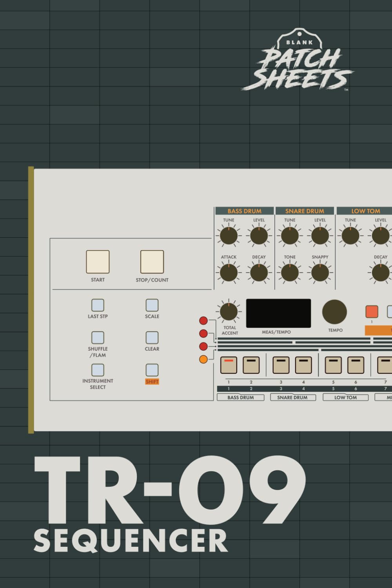Hit the START button
Screen dimensions: 392x588
point(98,262)
